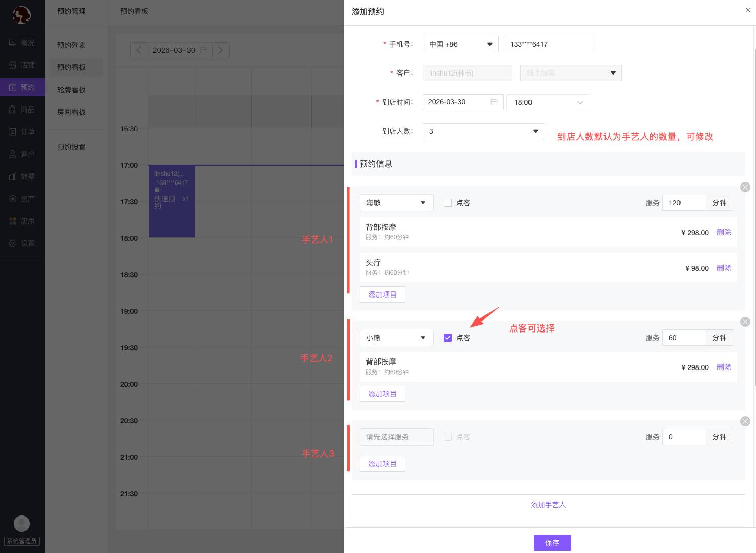This screenshot has height=553, width=756.
Task: Switch to 轮牌看板 menu item
Action: (71, 90)
